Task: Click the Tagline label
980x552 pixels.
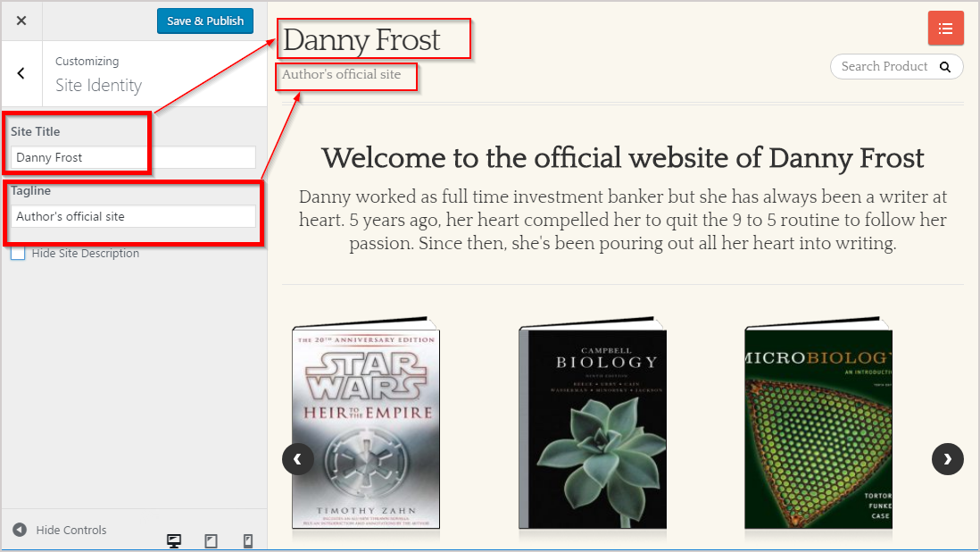Action: point(30,190)
